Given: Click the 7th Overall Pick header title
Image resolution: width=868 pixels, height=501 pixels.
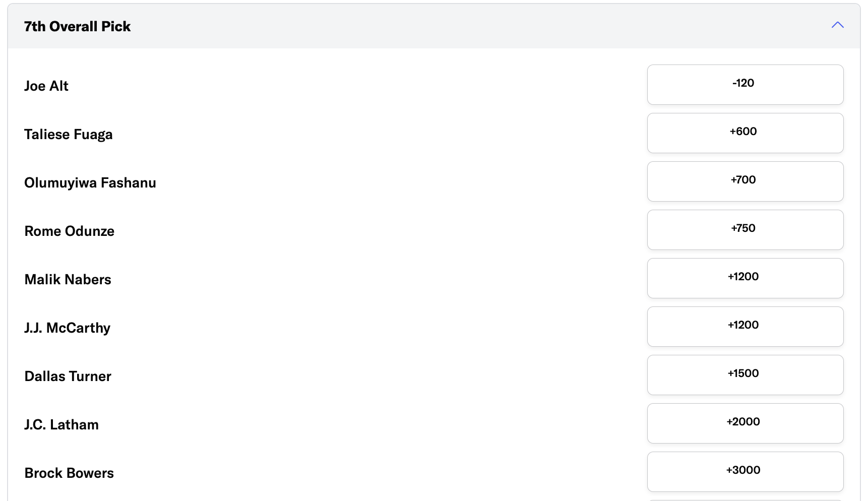Looking at the screenshot, I should click(77, 26).
